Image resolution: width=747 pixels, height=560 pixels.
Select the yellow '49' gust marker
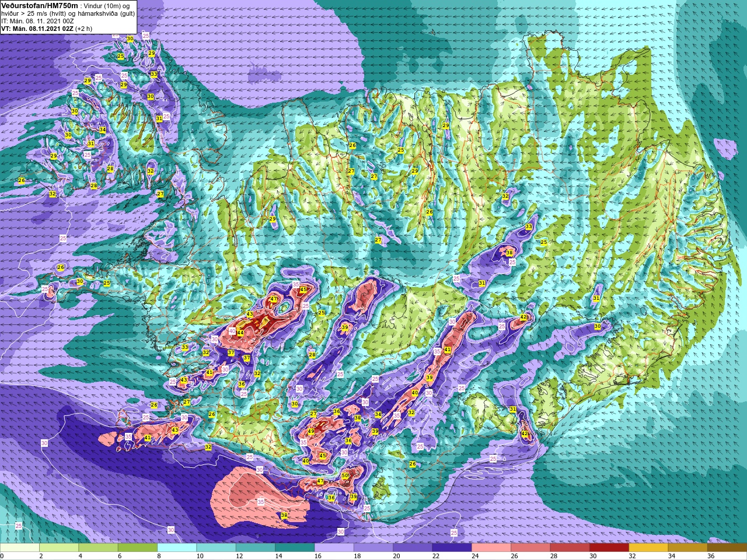click(x=311, y=432)
